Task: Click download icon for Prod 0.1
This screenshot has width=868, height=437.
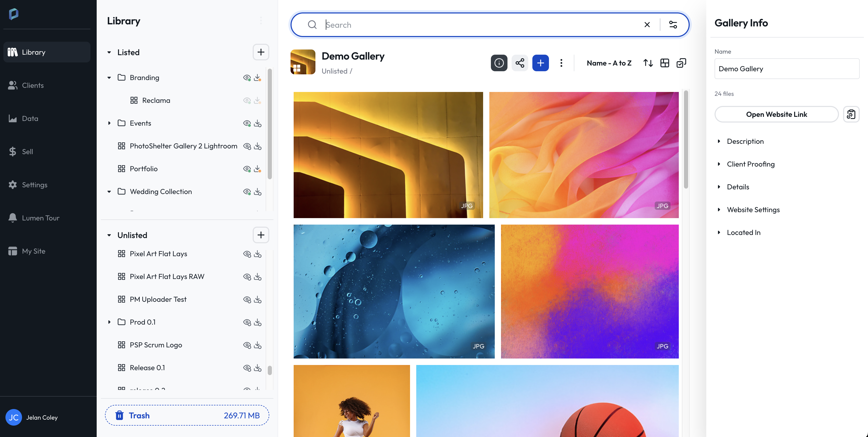Action: (x=257, y=322)
